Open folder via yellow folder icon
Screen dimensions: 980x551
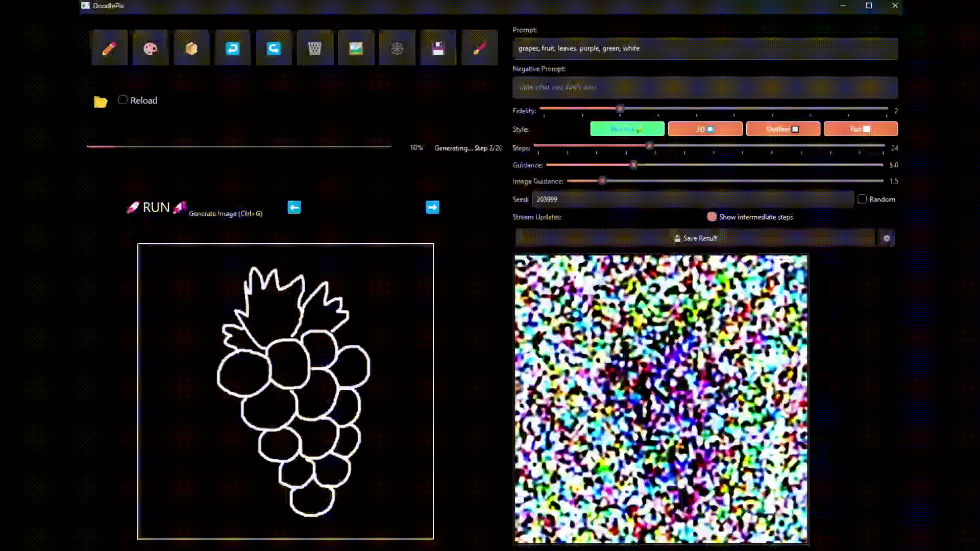(101, 102)
